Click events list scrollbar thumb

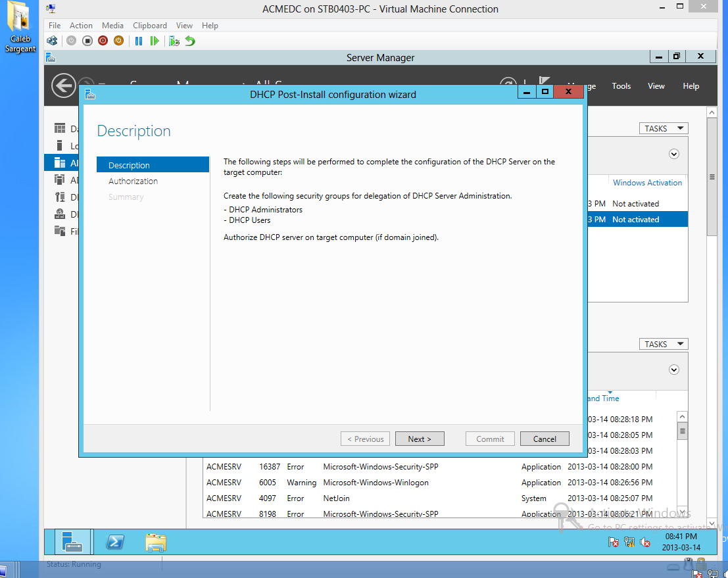pos(682,431)
